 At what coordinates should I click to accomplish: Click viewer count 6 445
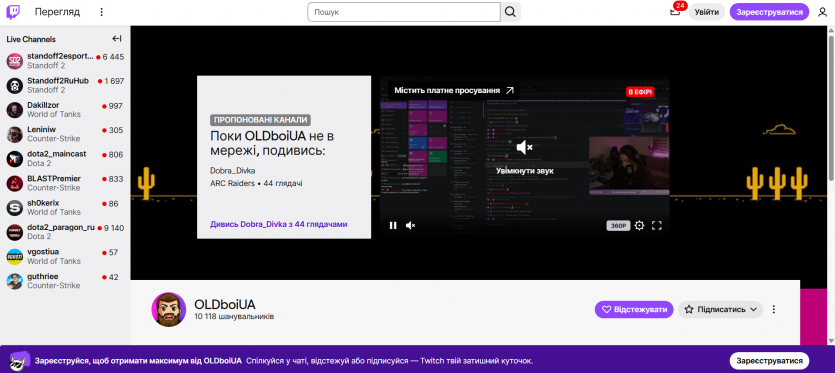113,57
